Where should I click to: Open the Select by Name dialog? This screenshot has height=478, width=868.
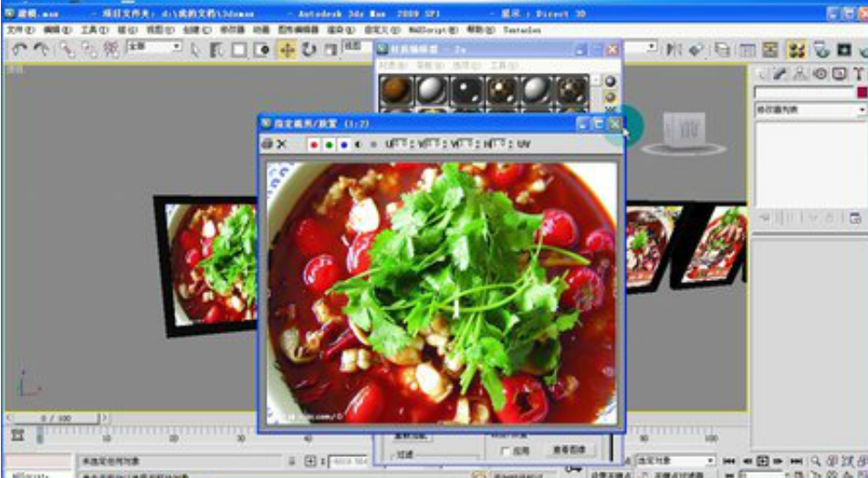coord(216,50)
